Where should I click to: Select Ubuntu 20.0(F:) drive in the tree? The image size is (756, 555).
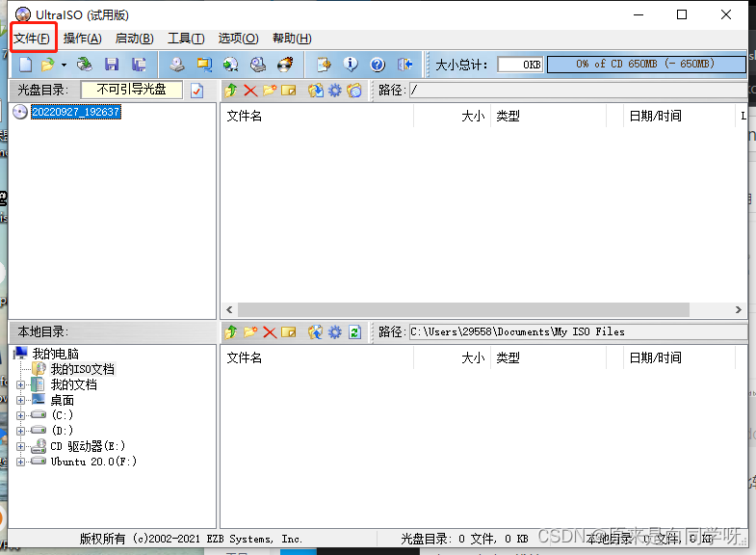coord(93,462)
